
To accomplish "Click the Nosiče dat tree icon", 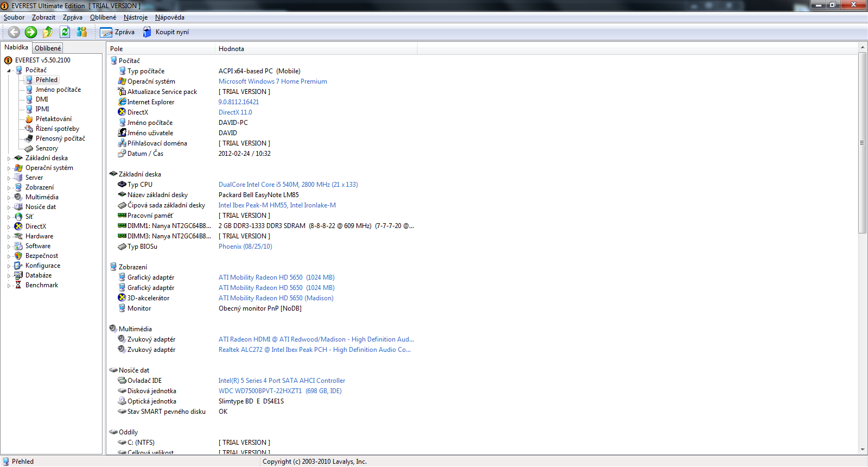I will (x=18, y=207).
